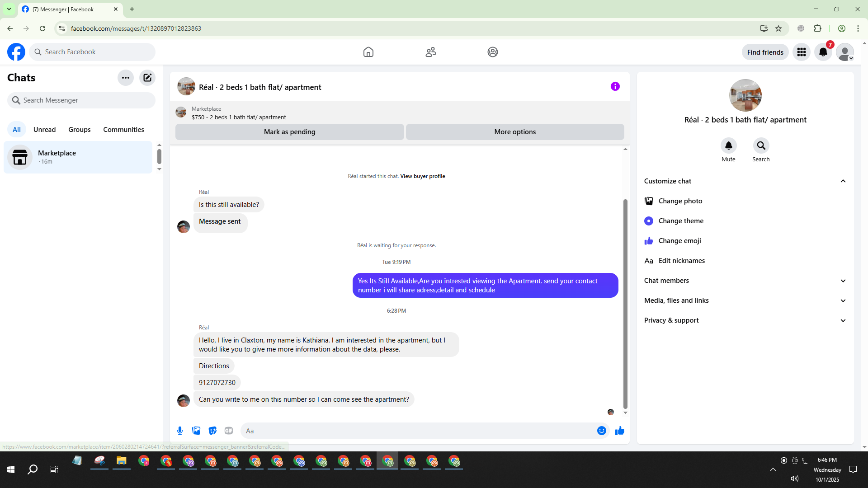The height and width of the screenshot is (488, 868).
Task: Reload the page with browser refresh icon
Action: 42,28
